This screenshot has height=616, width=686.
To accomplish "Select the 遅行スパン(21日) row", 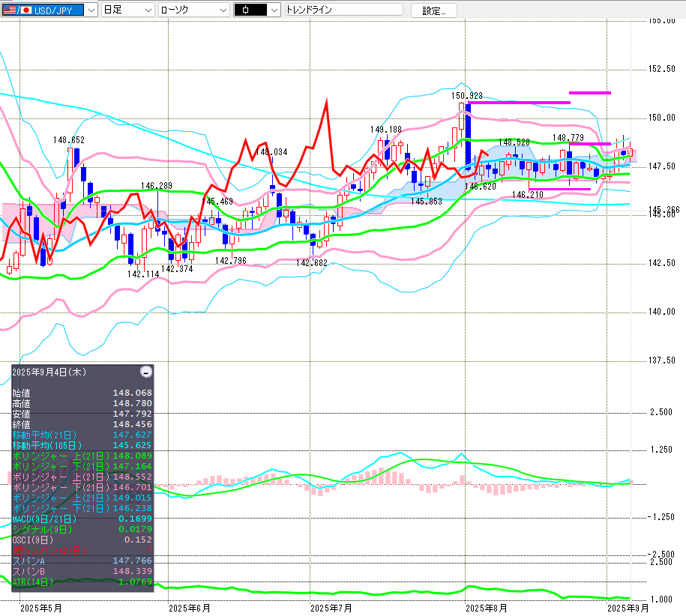I will (82, 550).
